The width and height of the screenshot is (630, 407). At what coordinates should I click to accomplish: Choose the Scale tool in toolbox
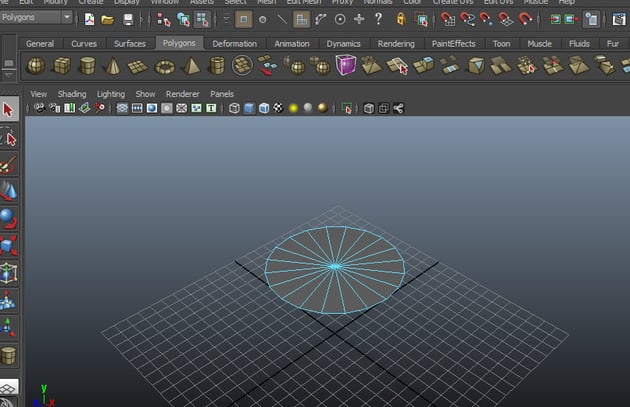click(x=9, y=246)
